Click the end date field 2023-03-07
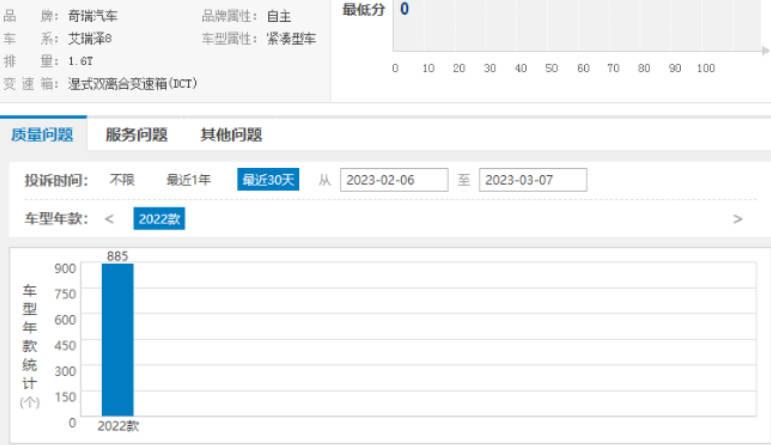Screen dimensions: 771x445 click(532, 180)
